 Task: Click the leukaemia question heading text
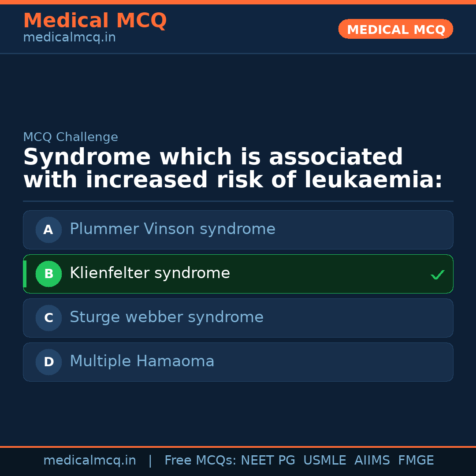coord(232,169)
